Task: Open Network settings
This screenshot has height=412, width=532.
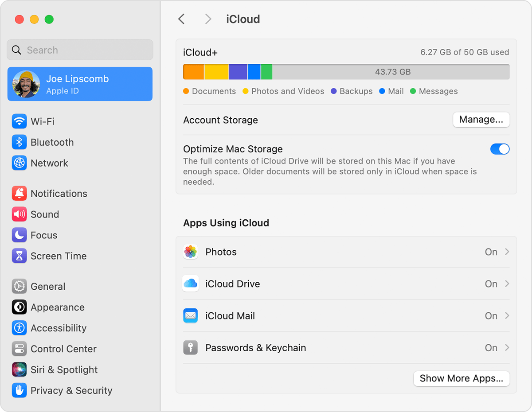Action: pos(20,163)
